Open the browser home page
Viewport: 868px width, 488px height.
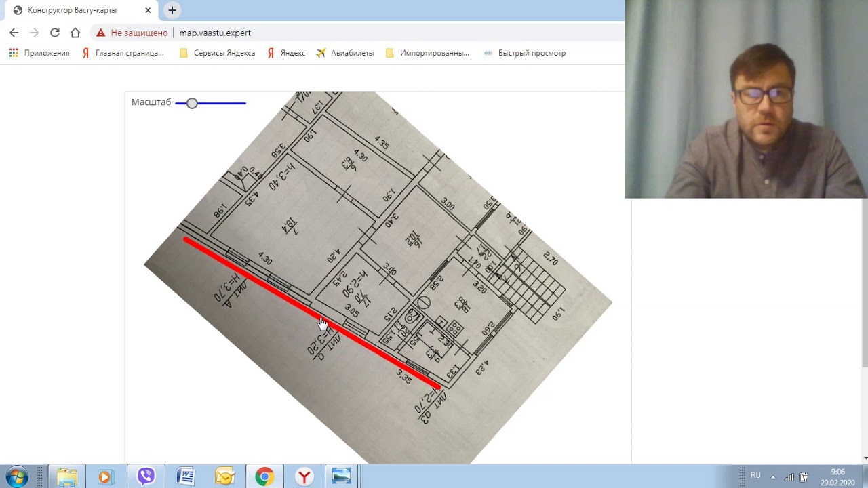tap(75, 33)
